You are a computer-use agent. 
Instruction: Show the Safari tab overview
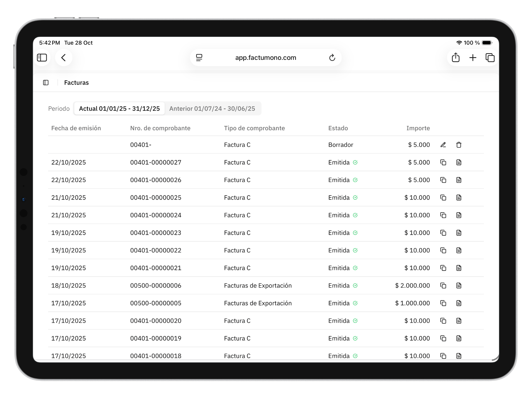(x=490, y=58)
